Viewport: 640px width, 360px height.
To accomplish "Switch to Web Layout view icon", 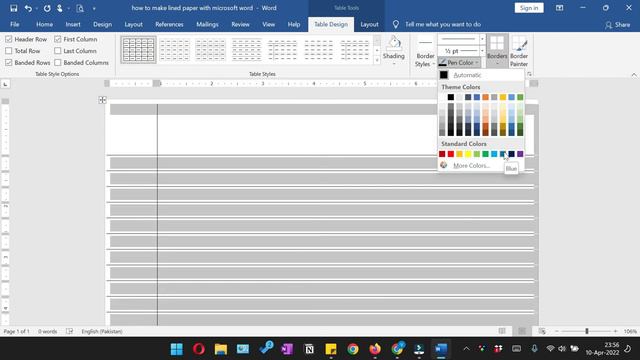I will point(542,331).
